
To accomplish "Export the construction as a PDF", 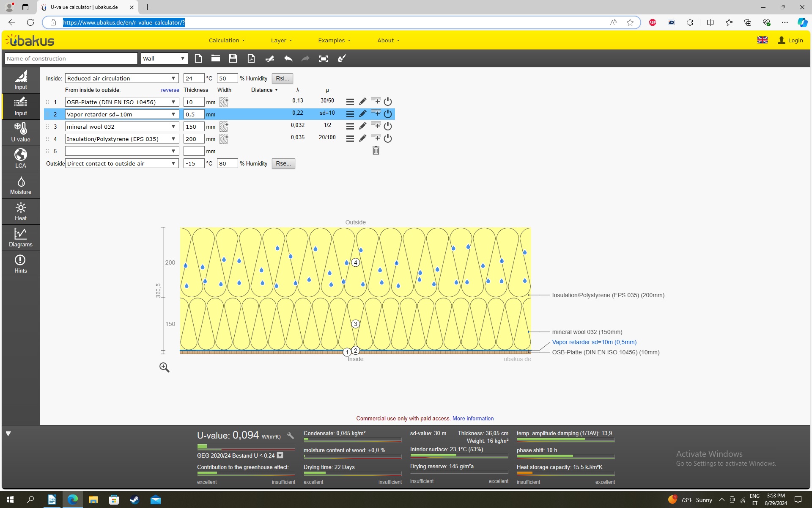I will (x=251, y=58).
